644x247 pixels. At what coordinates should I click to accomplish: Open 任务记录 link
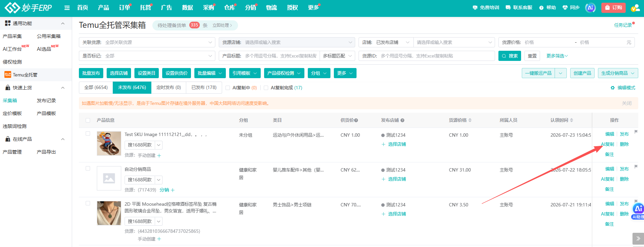click(623, 25)
